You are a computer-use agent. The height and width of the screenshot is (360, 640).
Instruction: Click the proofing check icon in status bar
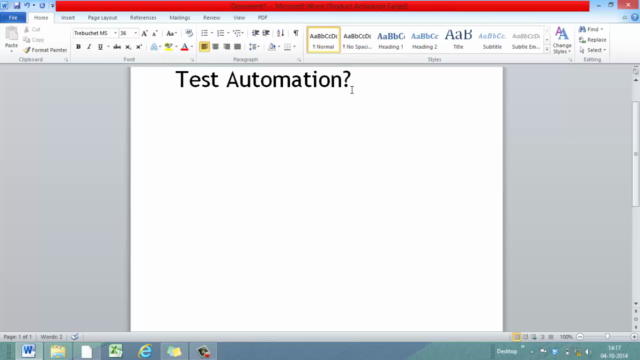[75, 337]
